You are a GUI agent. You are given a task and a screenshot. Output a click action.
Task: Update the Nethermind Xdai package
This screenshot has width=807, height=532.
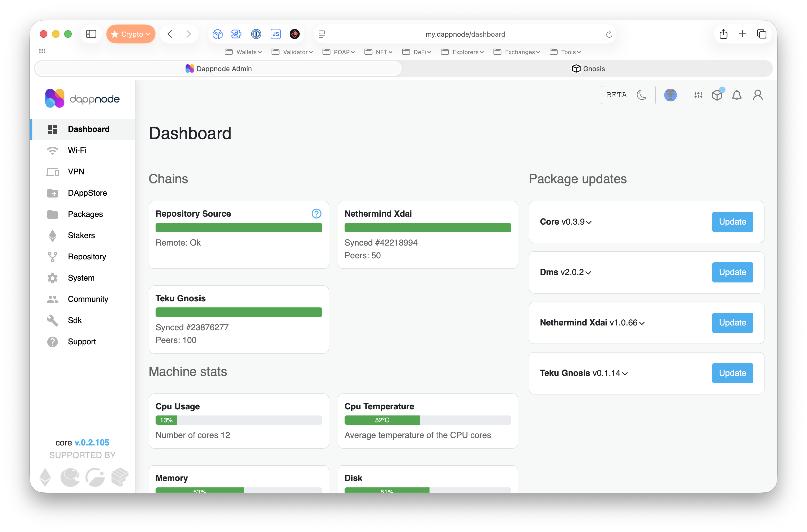tap(732, 323)
